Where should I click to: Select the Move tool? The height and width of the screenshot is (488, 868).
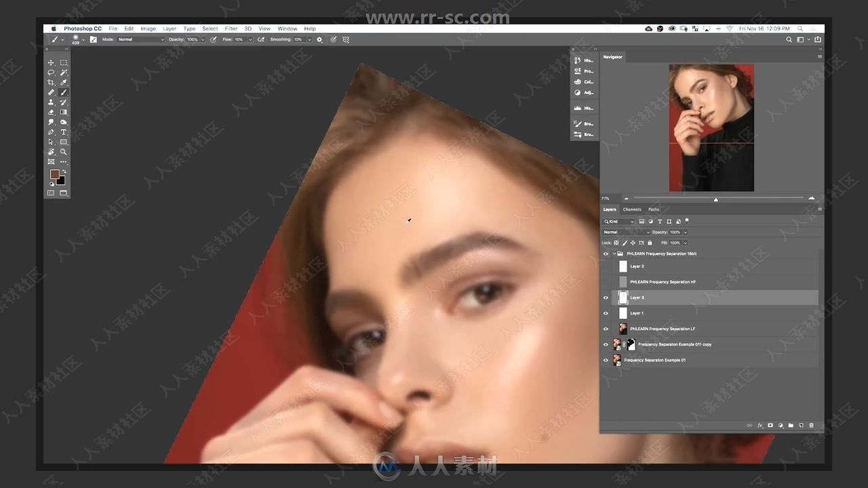pos(51,62)
